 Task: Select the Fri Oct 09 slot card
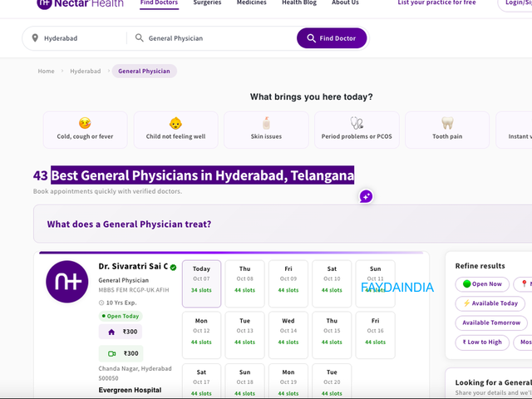point(288,284)
